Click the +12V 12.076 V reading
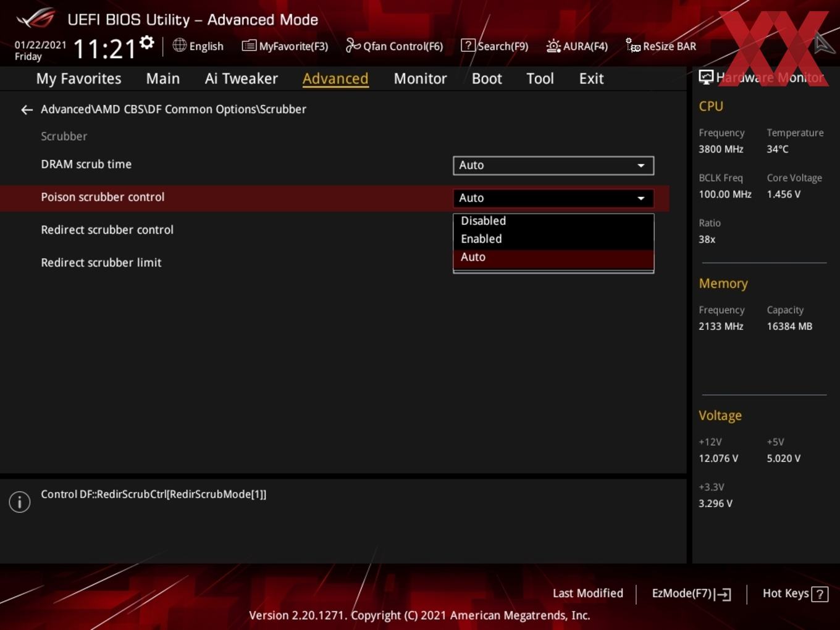The height and width of the screenshot is (630, 840). 718,459
